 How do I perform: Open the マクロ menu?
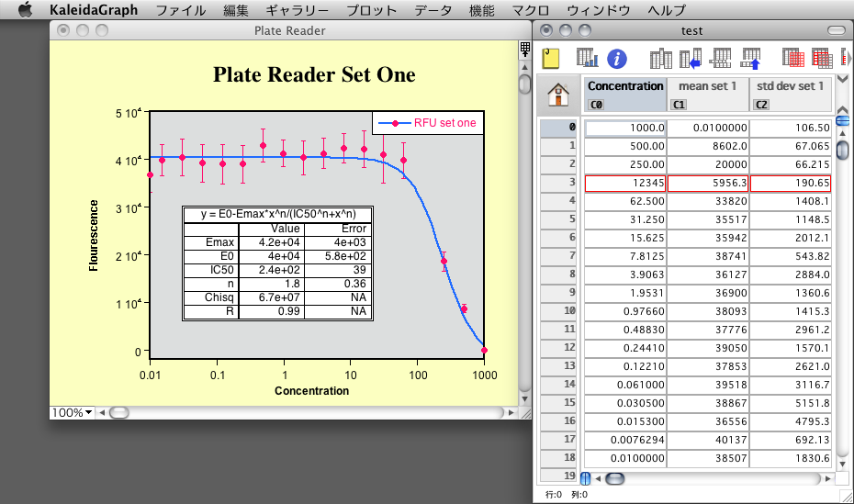[x=531, y=10]
